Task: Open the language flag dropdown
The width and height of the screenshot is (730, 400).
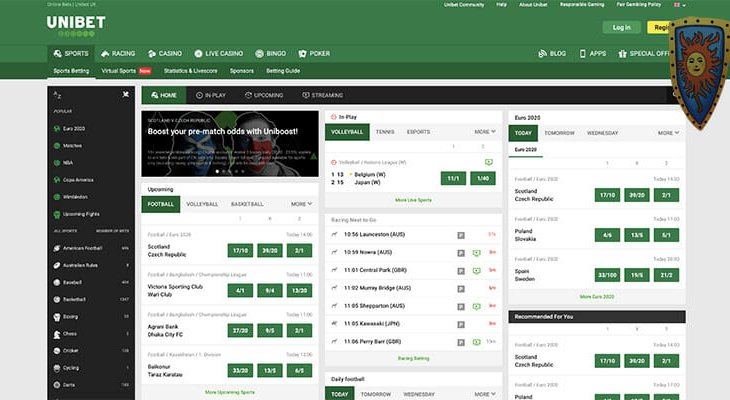Action: (680, 5)
